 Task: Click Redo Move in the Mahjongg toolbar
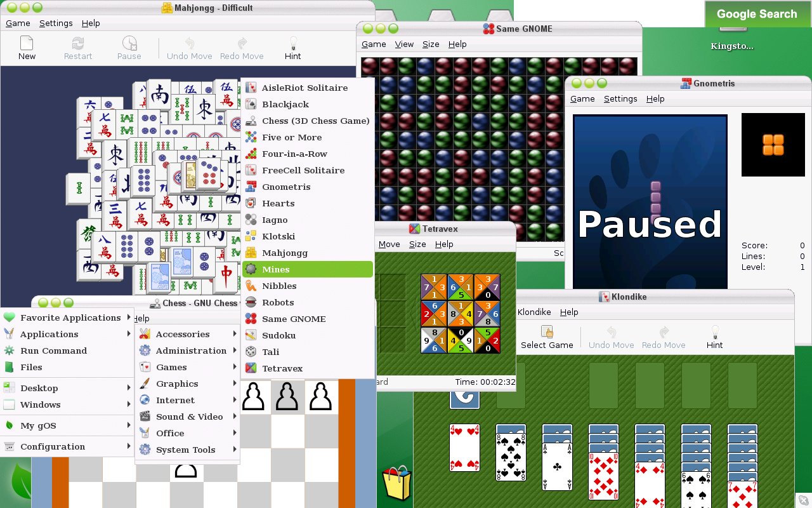[242, 48]
